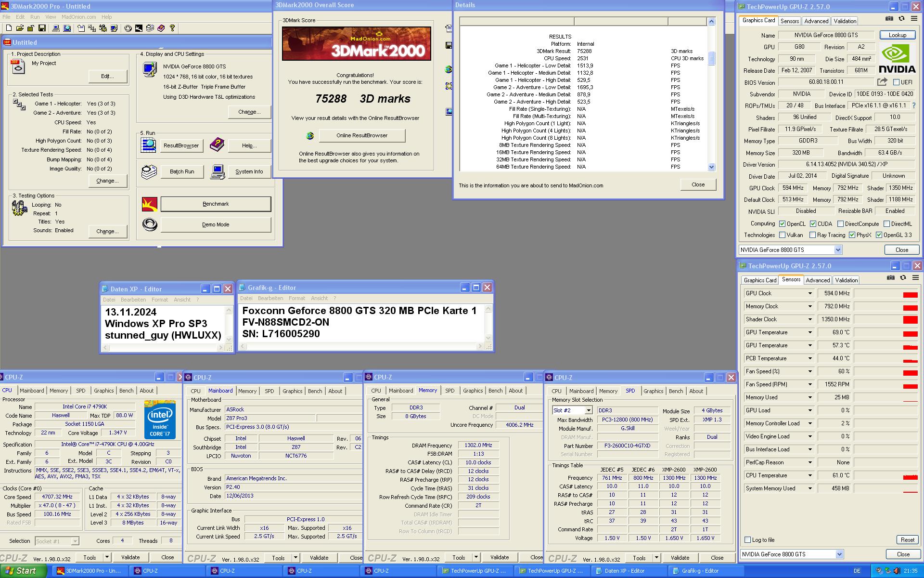924x578 pixels.
Task: Enable Log to file checkbox in Sensors
Action: [x=747, y=540]
